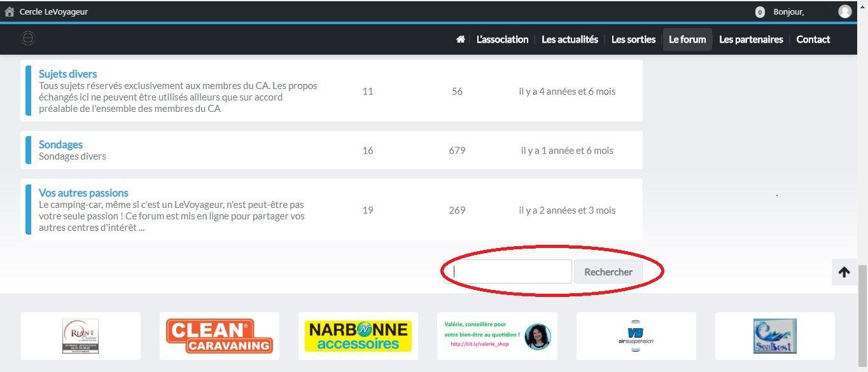Screen dimensions: 868x372
Task: Open the SonBest partner logo
Action: pyautogui.click(x=774, y=336)
